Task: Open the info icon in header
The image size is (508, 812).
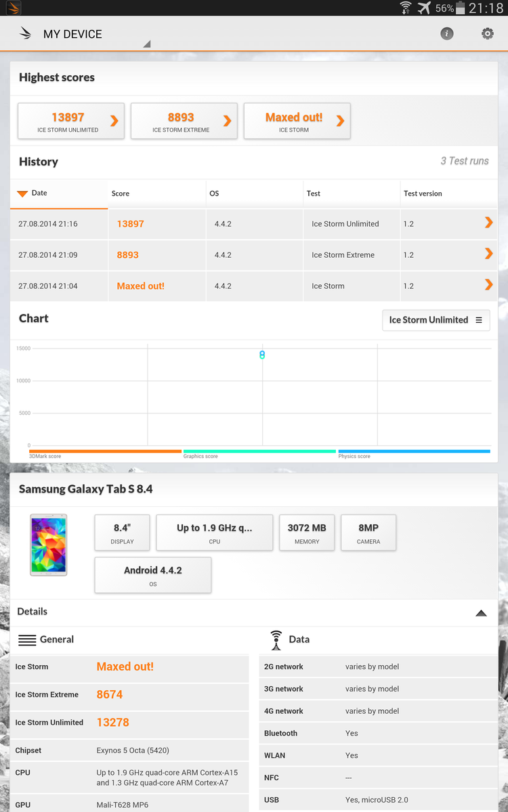Action: 447,33
